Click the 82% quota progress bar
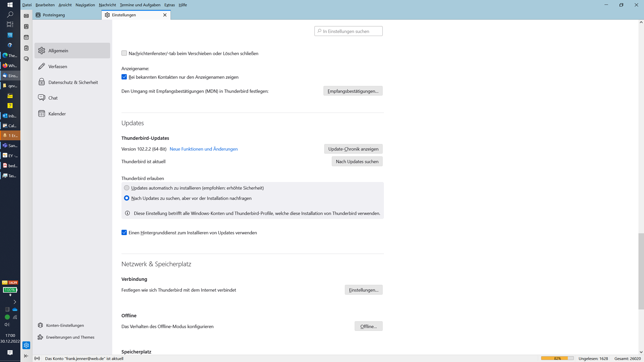Viewport: 644px width, 362px height. pyautogui.click(x=557, y=358)
